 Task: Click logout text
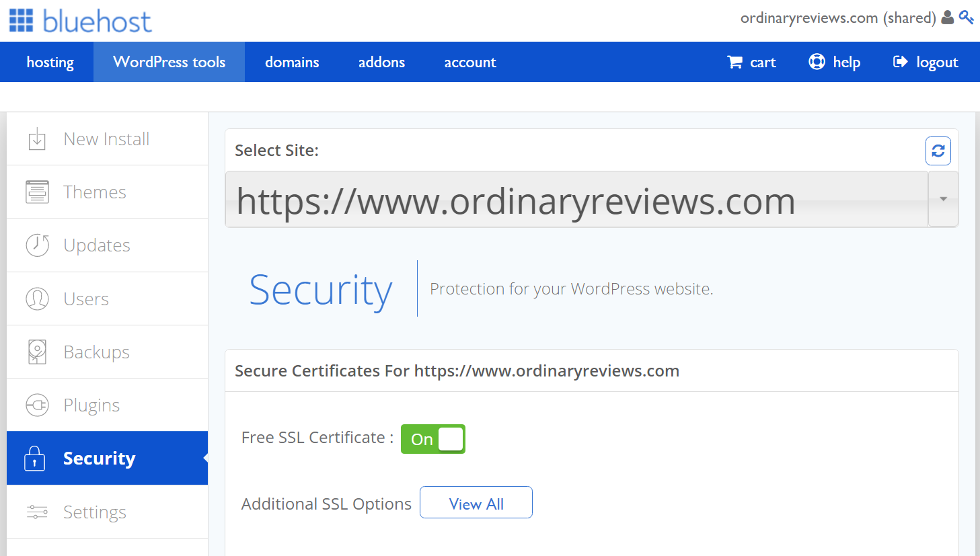click(x=937, y=63)
